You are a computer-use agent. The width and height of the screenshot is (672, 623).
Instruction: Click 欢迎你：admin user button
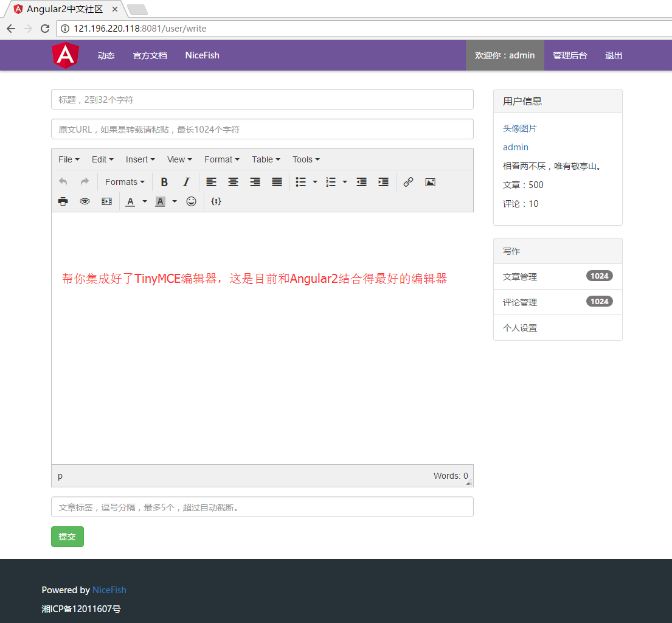click(x=505, y=55)
